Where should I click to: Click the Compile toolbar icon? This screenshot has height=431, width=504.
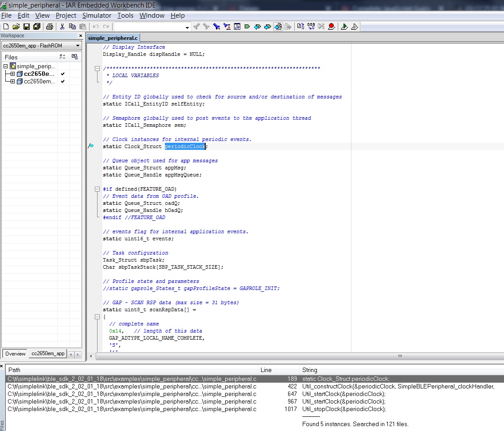(301, 27)
